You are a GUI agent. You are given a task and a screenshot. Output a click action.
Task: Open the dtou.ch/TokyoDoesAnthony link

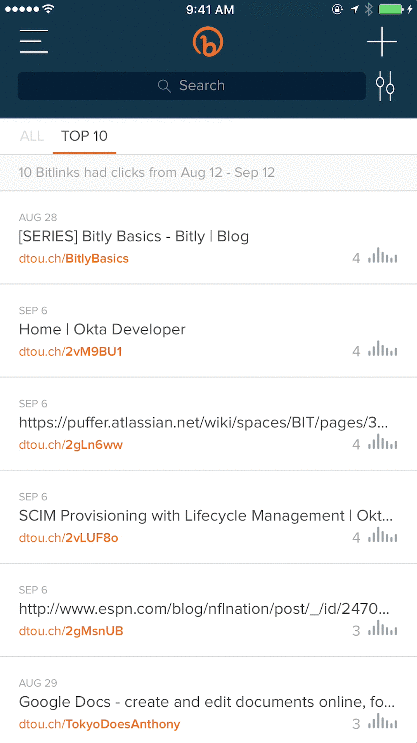(100, 724)
